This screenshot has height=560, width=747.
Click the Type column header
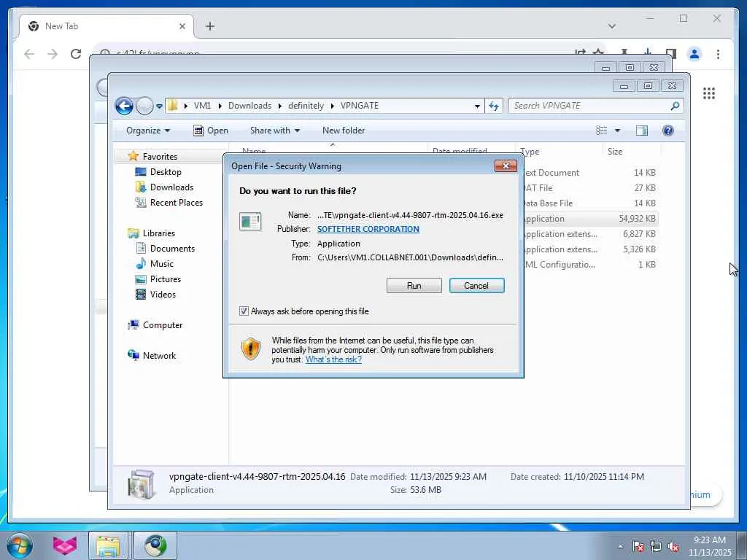(x=558, y=152)
